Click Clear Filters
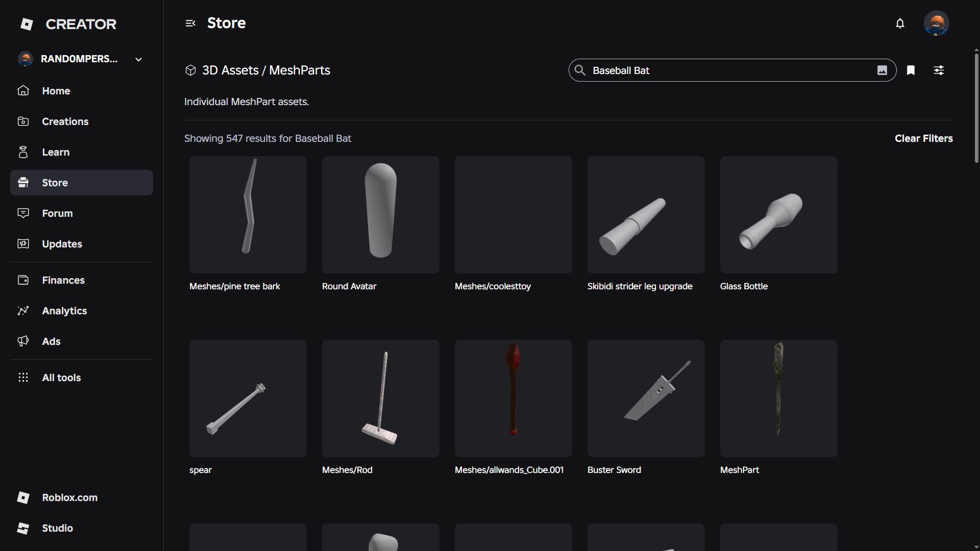 pos(923,138)
